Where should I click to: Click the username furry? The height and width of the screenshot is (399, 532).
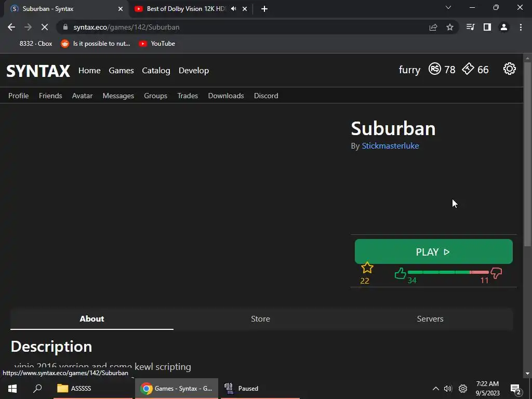point(409,70)
